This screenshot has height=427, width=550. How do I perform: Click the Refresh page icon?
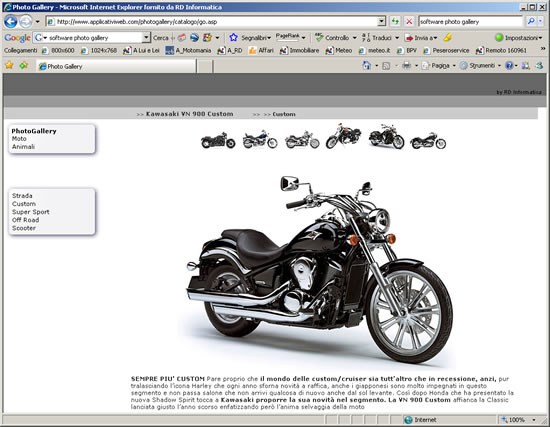(x=395, y=21)
